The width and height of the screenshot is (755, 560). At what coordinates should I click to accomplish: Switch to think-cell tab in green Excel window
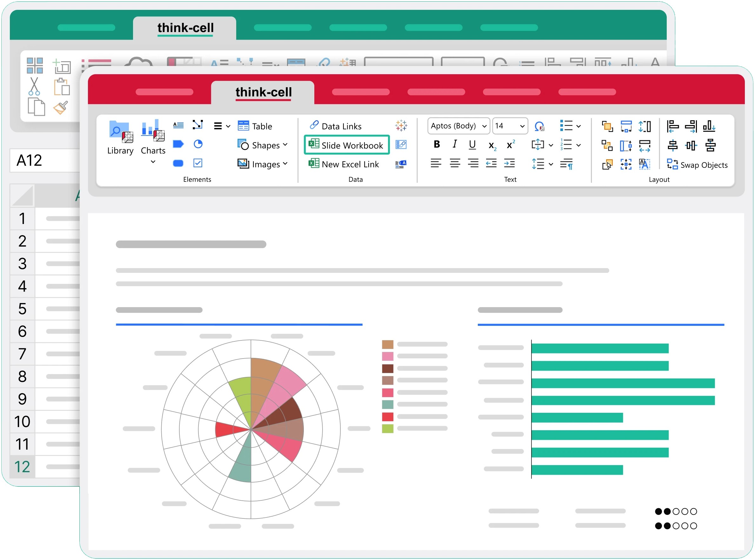(185, 28)
